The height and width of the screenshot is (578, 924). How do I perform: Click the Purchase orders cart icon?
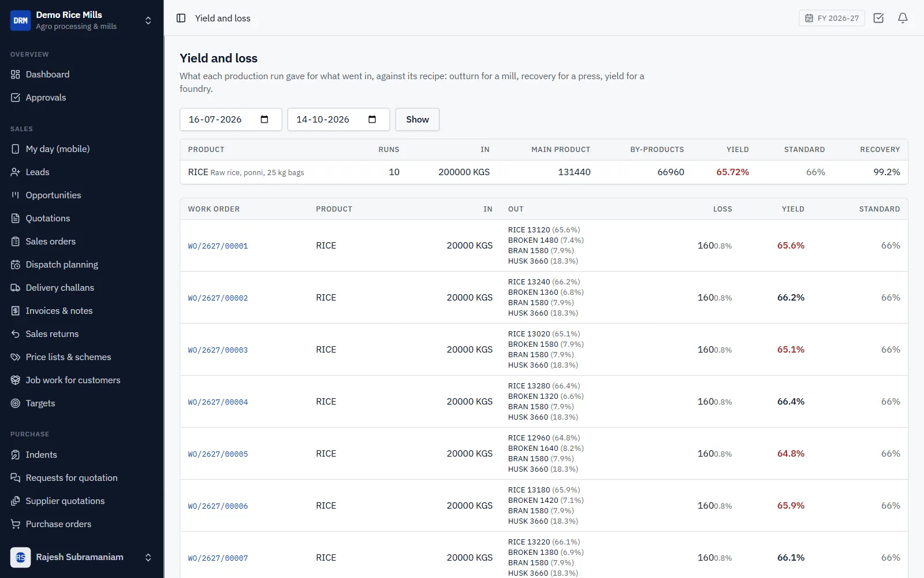(x=16, y=524)
